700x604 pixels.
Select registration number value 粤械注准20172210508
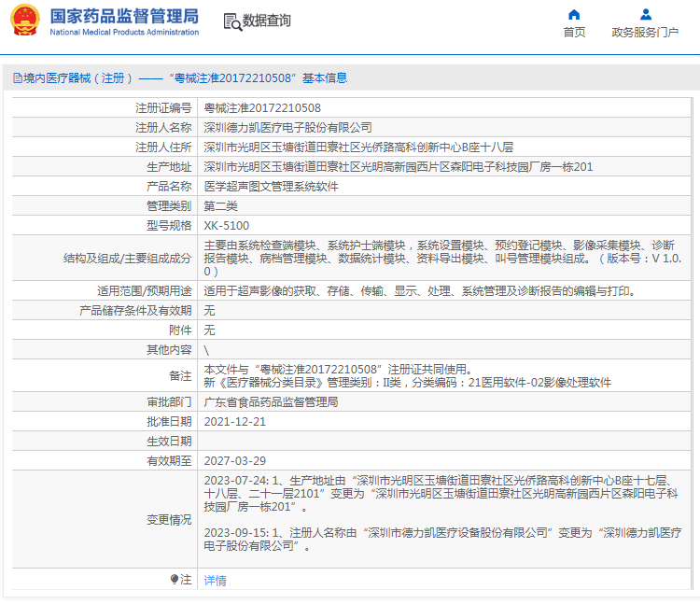(262, 108)
